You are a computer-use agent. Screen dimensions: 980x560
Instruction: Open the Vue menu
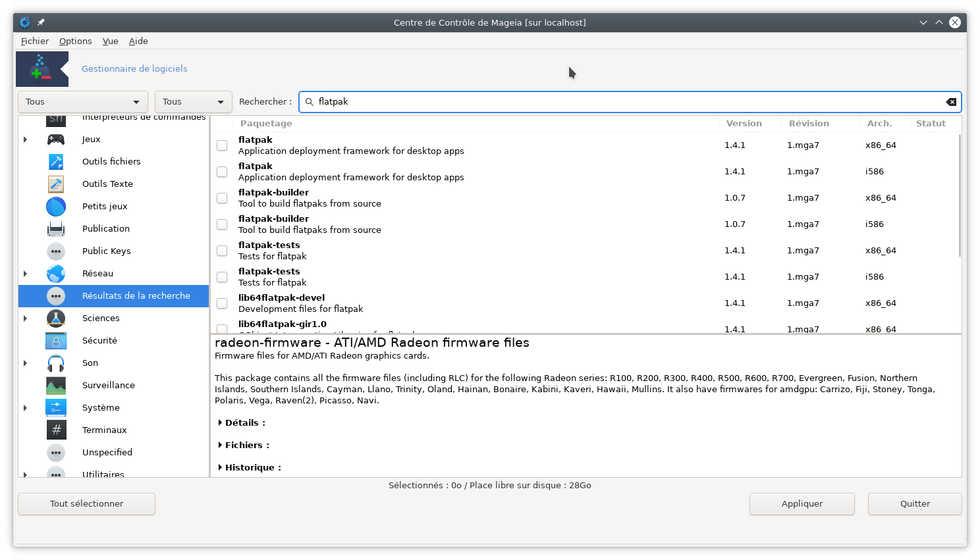click(111, 41)
